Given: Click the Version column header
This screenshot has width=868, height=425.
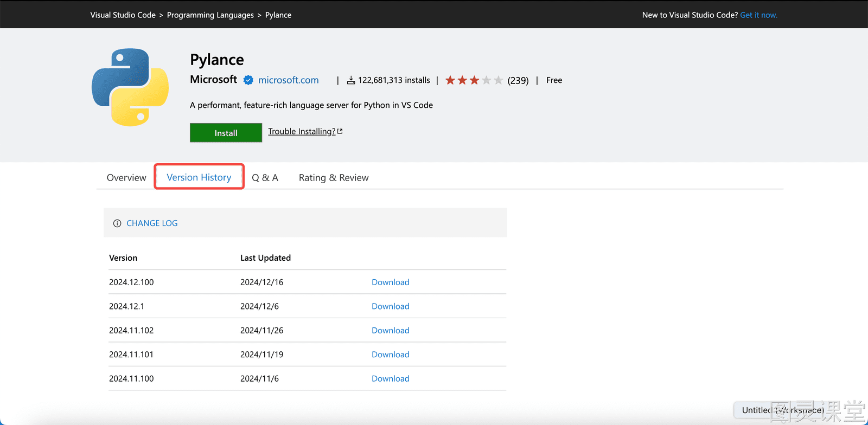Looking at the screenshot, I should click(x=123, y=258).
